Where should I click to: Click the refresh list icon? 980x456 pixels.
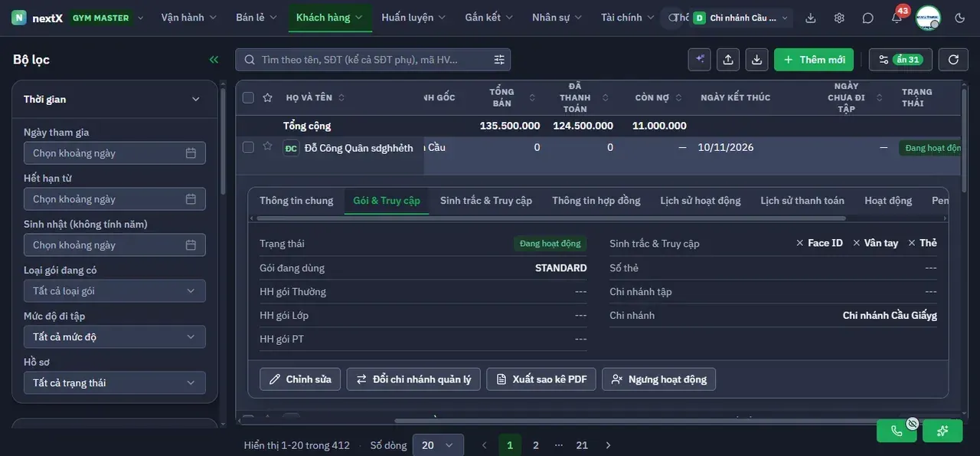pyautogui.click(x=953, y=60)
